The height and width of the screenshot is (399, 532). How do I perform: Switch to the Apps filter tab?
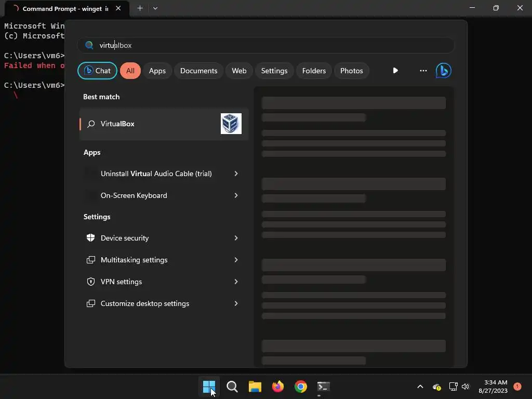[x=157, y=71]
